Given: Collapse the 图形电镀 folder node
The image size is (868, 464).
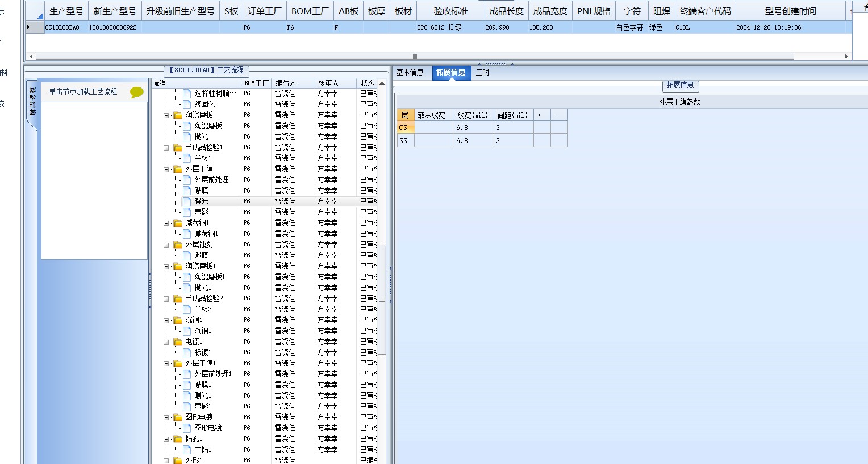Looking at the screenshot, I should tap(167, 417).
